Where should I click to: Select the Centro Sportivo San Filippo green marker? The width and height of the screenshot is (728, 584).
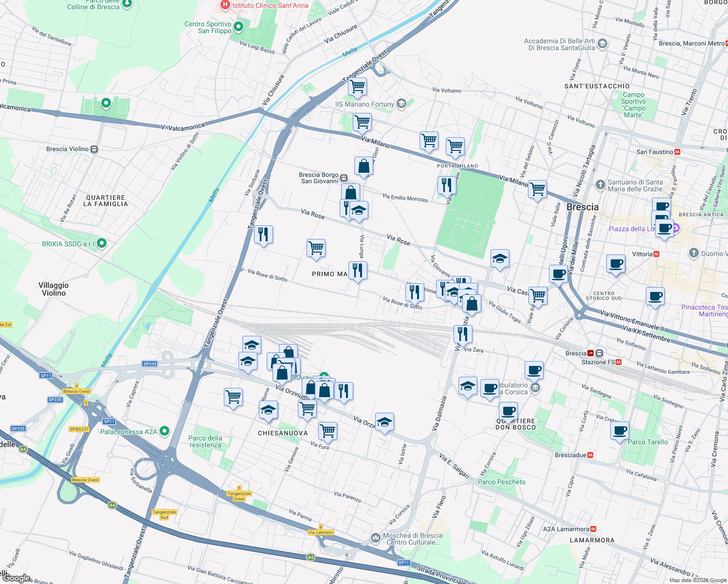(x=237, y=27)
